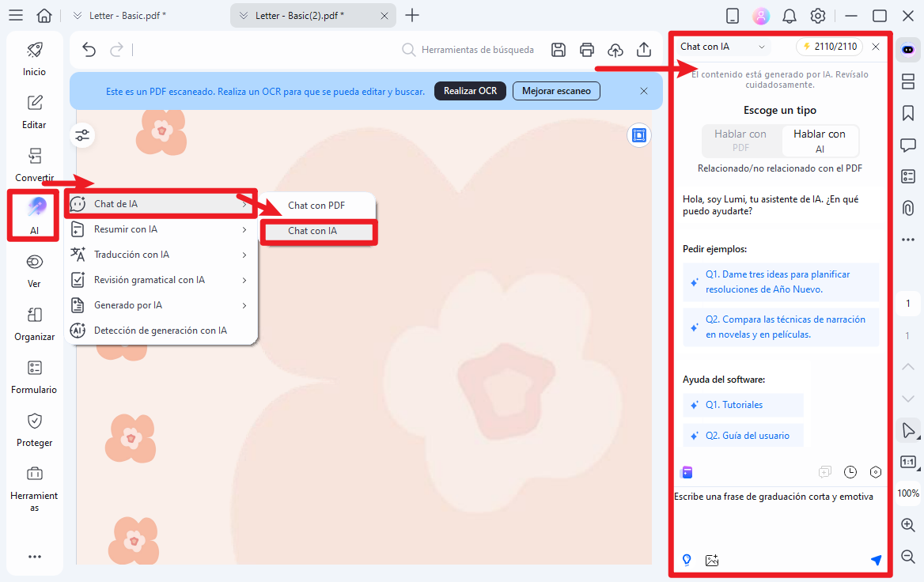Expand Traducción con IA submenu

[x=160, y=255]
